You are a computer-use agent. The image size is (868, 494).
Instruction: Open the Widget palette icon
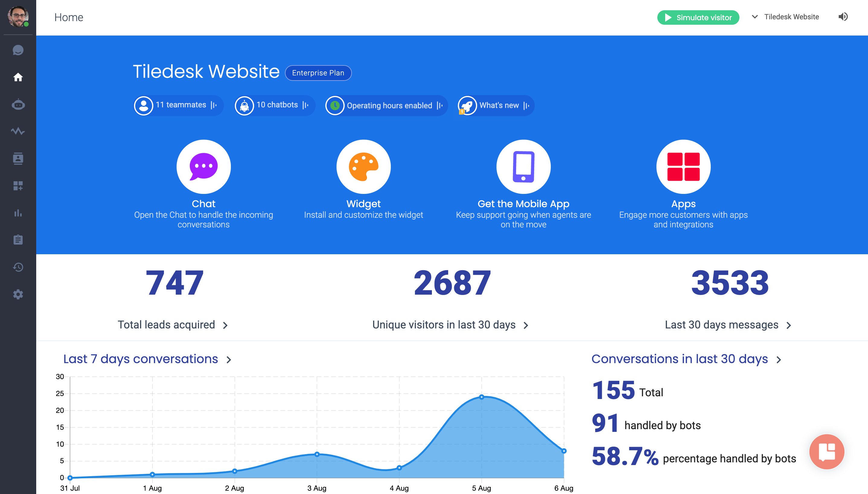click(x=363, y=166)
